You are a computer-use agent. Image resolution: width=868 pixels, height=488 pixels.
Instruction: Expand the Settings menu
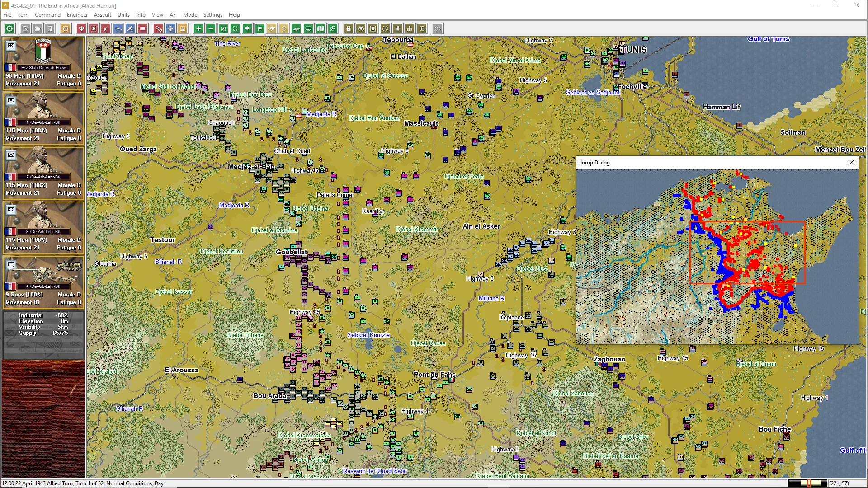point(212,15)
